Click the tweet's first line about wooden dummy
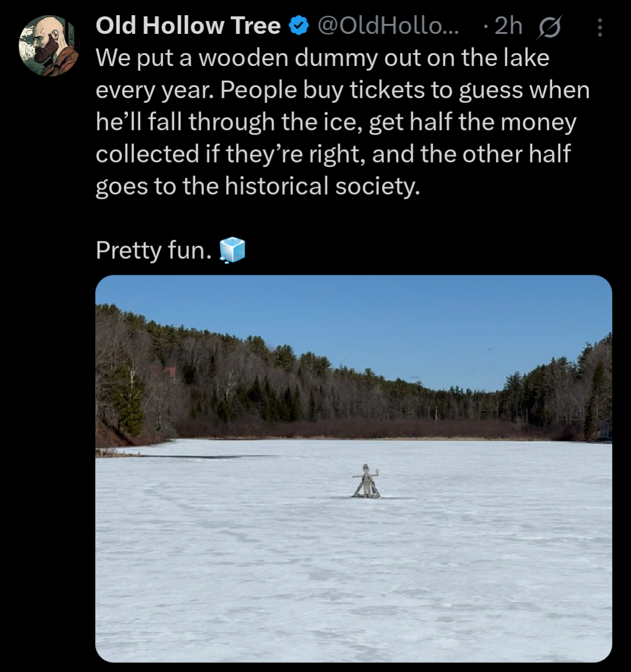The height and width of the screenshot is (672, 631). pyautogui.click(x=322, y=58)
